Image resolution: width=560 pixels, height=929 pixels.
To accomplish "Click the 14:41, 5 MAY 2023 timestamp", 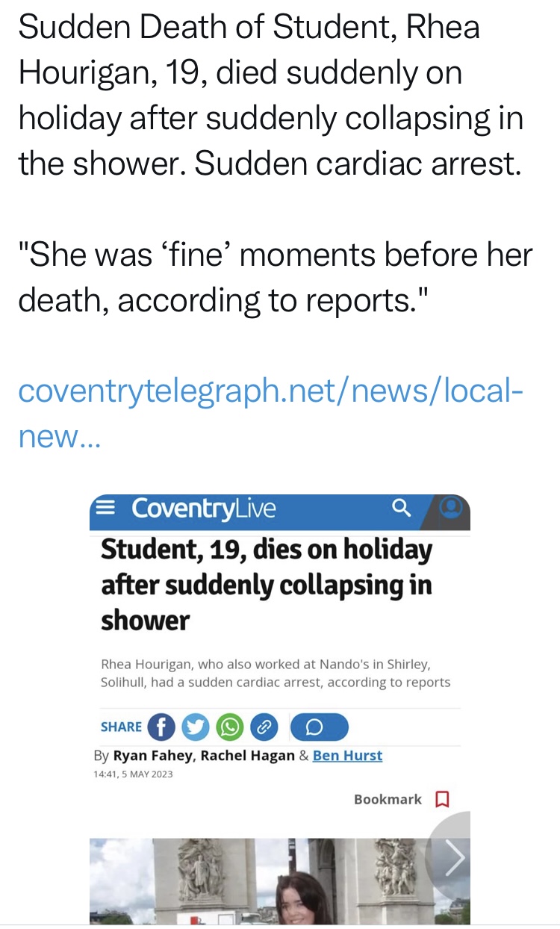I will (x=133, y=774).
